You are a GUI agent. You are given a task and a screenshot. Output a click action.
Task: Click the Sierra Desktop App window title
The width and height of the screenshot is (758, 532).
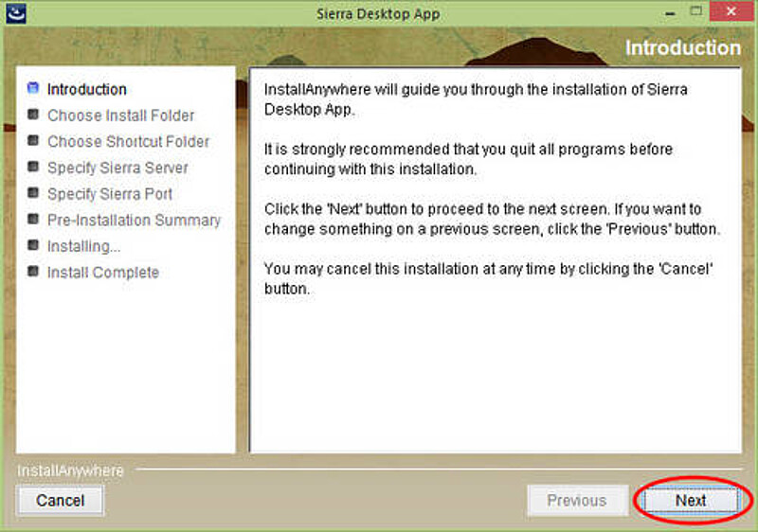click(x=378, y=14)
